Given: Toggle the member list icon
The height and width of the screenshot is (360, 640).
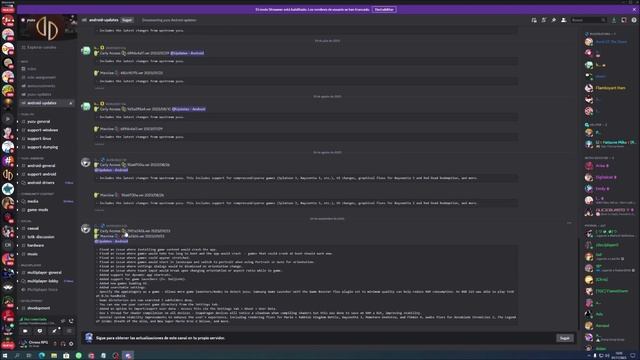Looking at the screenshot, I should click(x=564, y=20).
